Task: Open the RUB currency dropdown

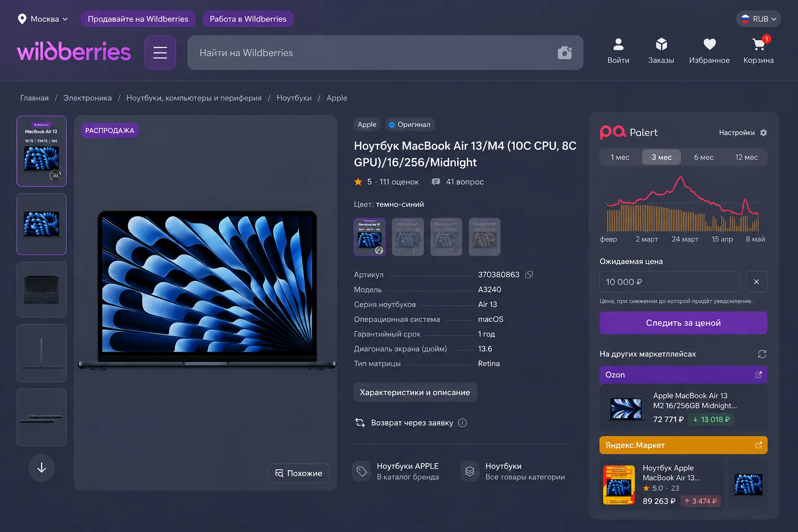Action: [759, 19]
